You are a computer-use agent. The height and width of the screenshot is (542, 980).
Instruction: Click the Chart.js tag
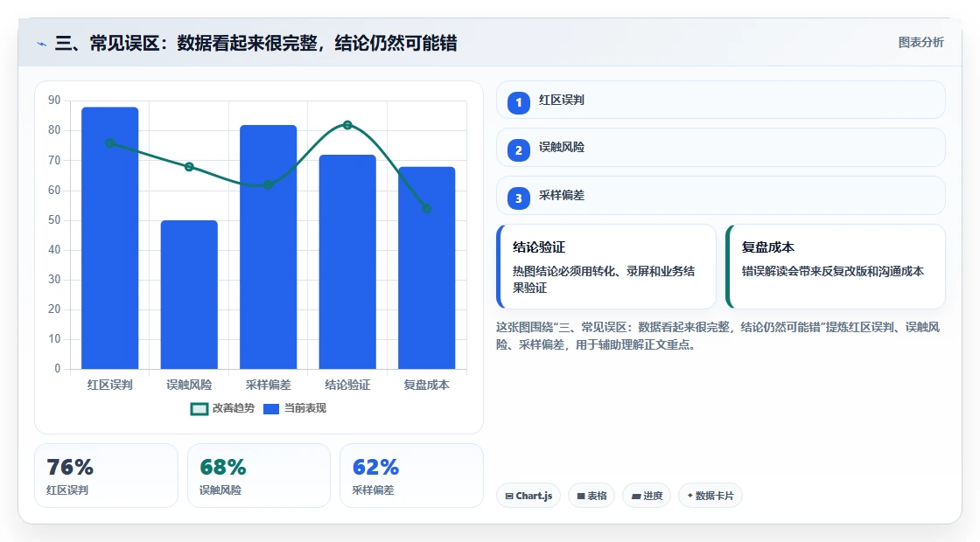click(x=528, y=496)
